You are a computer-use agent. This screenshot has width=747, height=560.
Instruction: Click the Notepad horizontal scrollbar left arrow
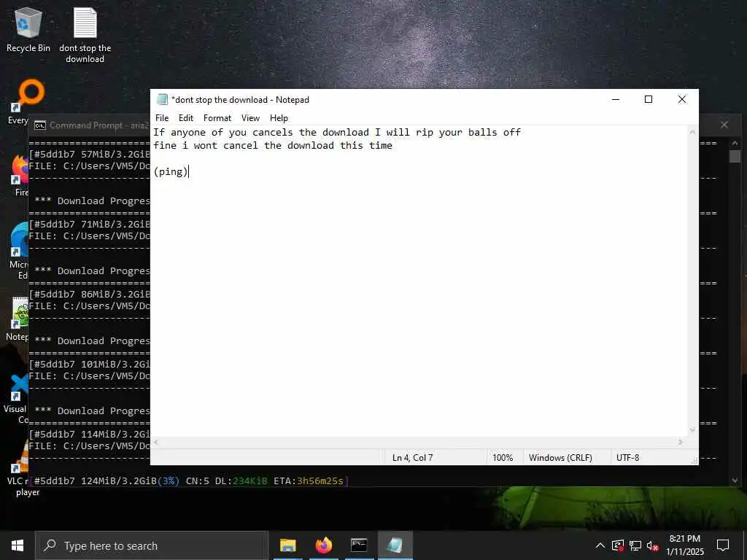point(156,442)
